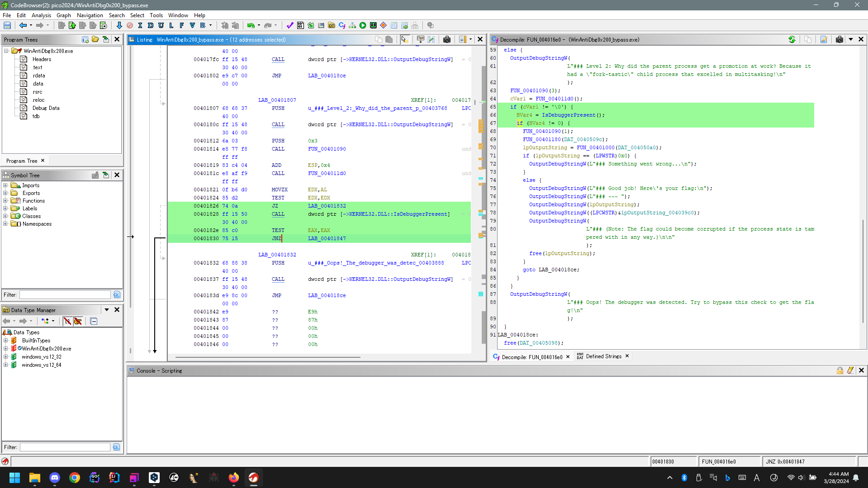Click the Save program icon in the toolbar

click(x=7, y=25)
